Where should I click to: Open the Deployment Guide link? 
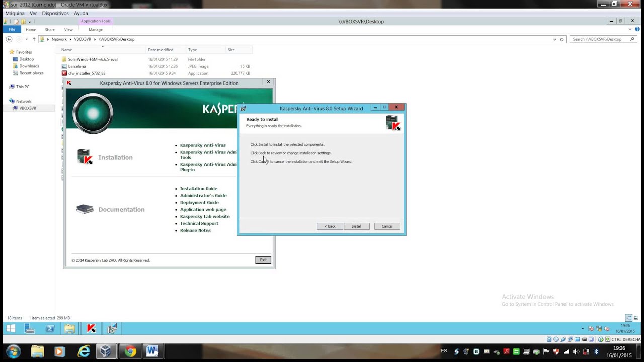pos(199,203)
